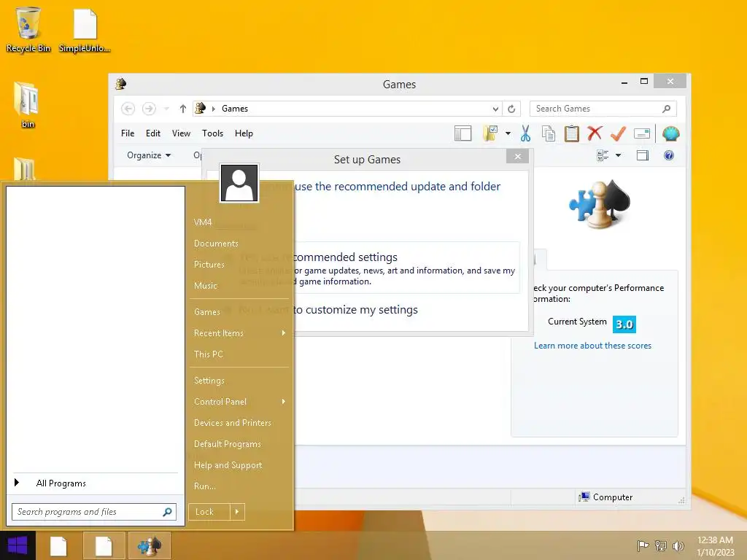Click the Refresh button in address bar
This screenshot has height=560, width=747.
point(511,109)
